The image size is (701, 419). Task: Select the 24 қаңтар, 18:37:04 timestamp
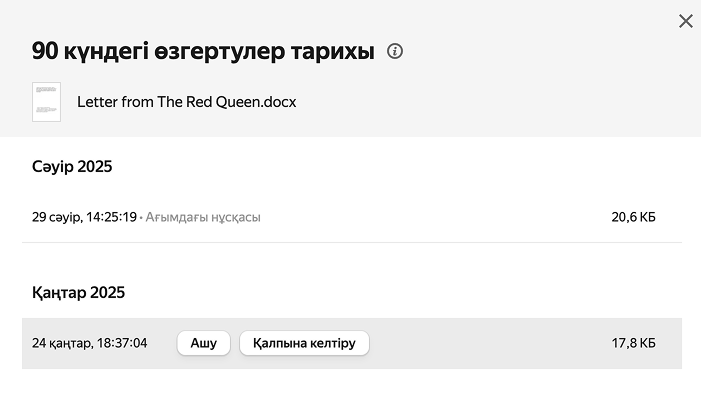(90, 343)
